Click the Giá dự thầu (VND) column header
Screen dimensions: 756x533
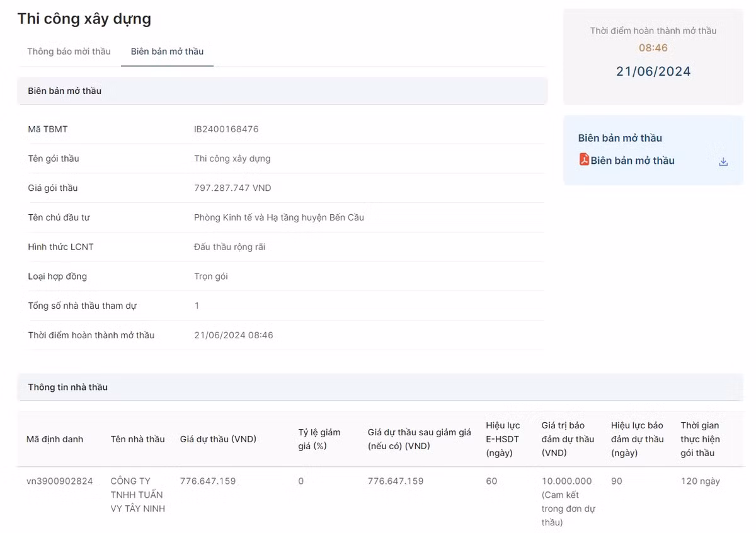(x=218, y=439)
